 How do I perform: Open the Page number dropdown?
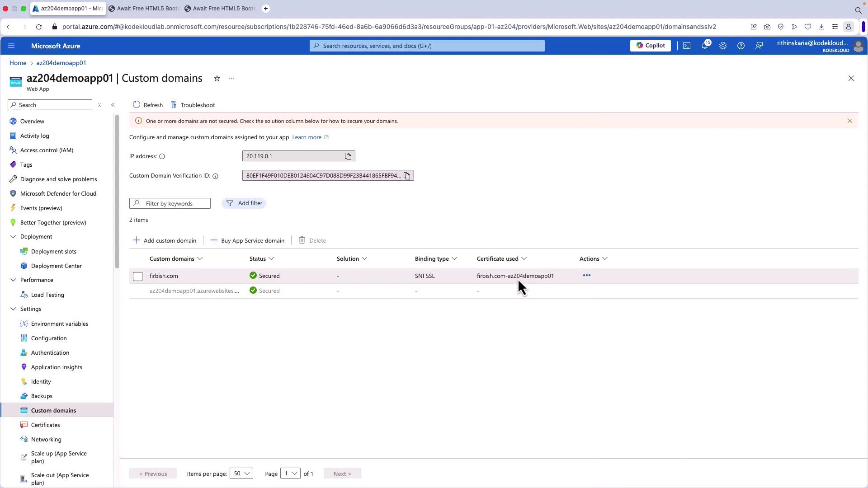point(290,474)
